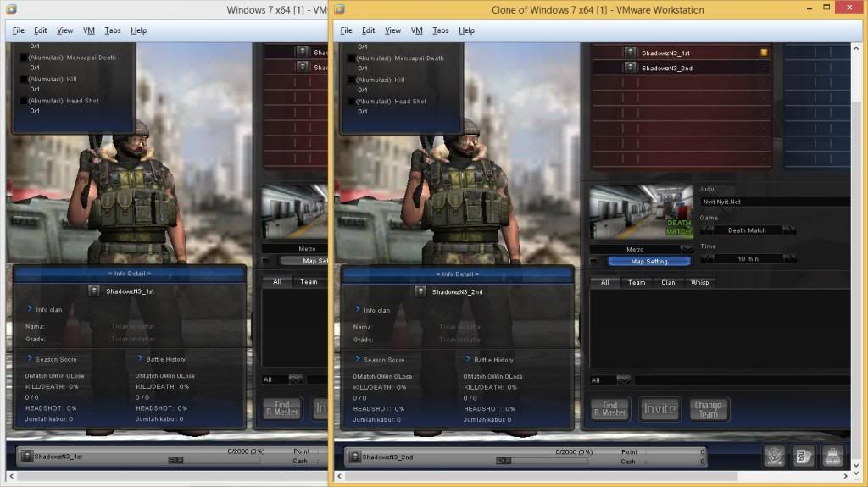Open Help menu in Clone VMware window
This screenshot has height=487, width=868.
click(466, 30)
